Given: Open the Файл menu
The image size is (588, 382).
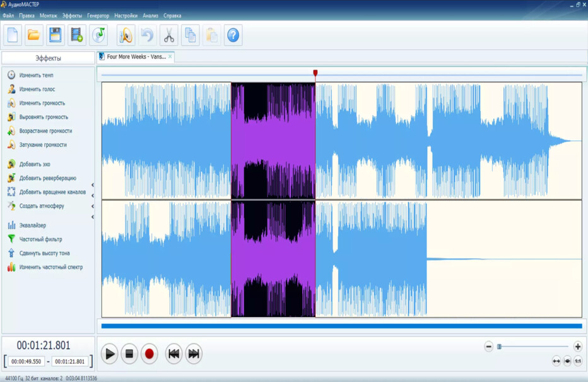Looking at the screenshot, I should click(x=8, y=16).
